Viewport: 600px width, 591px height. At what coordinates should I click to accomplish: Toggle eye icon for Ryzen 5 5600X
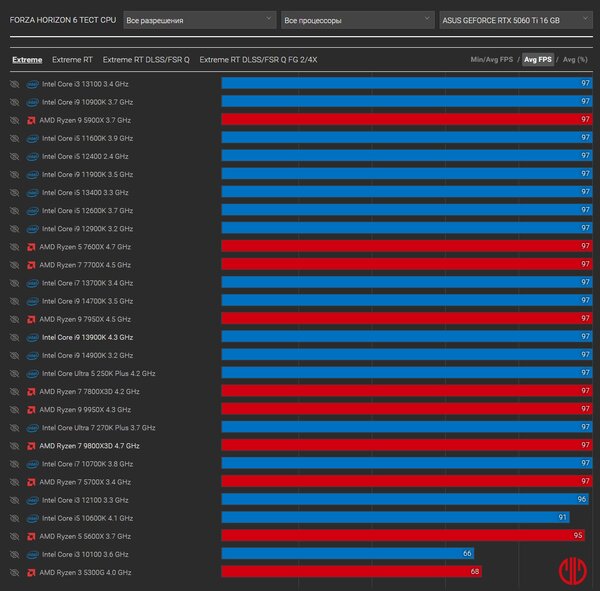(15, 537)
